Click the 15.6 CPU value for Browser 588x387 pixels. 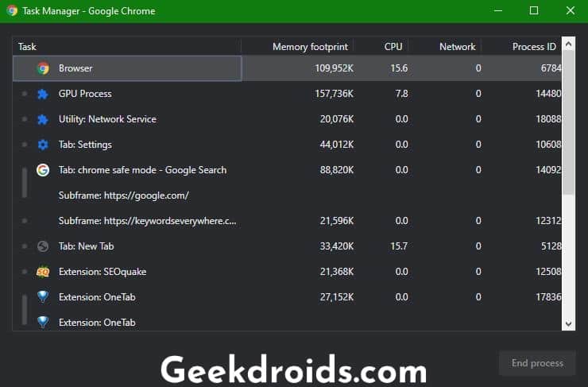point(399,68)
